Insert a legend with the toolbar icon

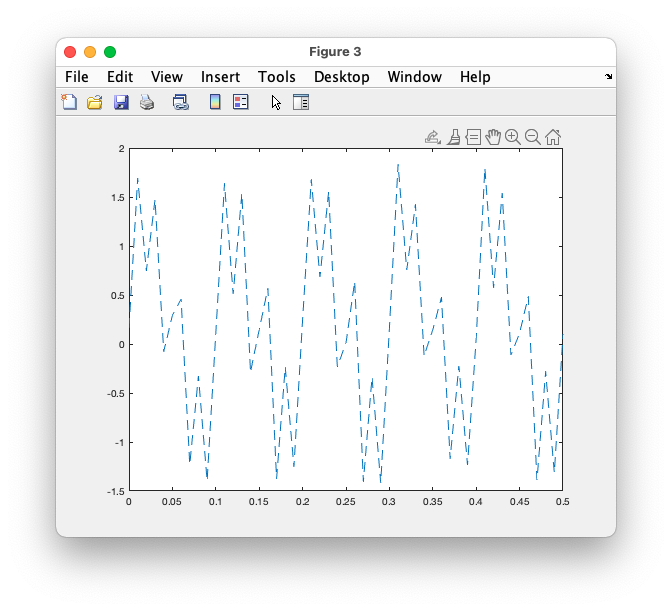(x=241, y=102)
